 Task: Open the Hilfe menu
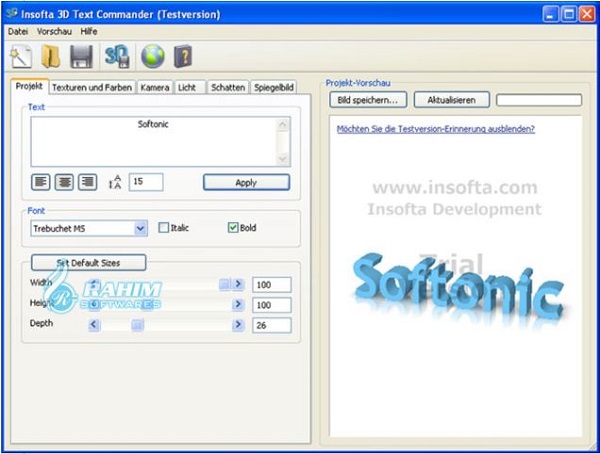click(x=89, y=31)
